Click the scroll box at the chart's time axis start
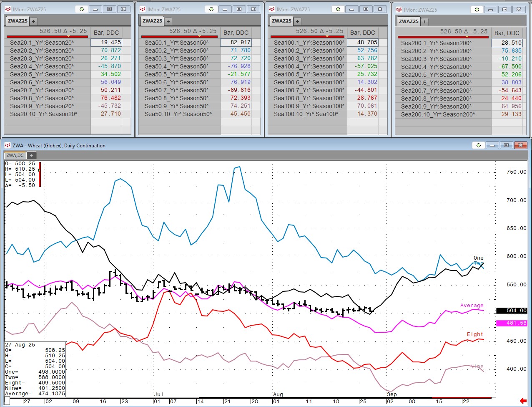The width and height of the screenshot is (532, 407). pyautogui.click(x=7, y=401)
